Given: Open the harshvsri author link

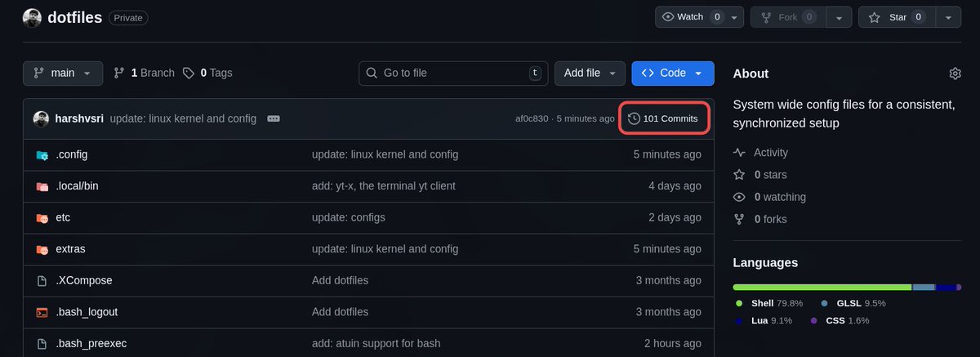Looking at the screenshot, I should [x=79, y=118].
